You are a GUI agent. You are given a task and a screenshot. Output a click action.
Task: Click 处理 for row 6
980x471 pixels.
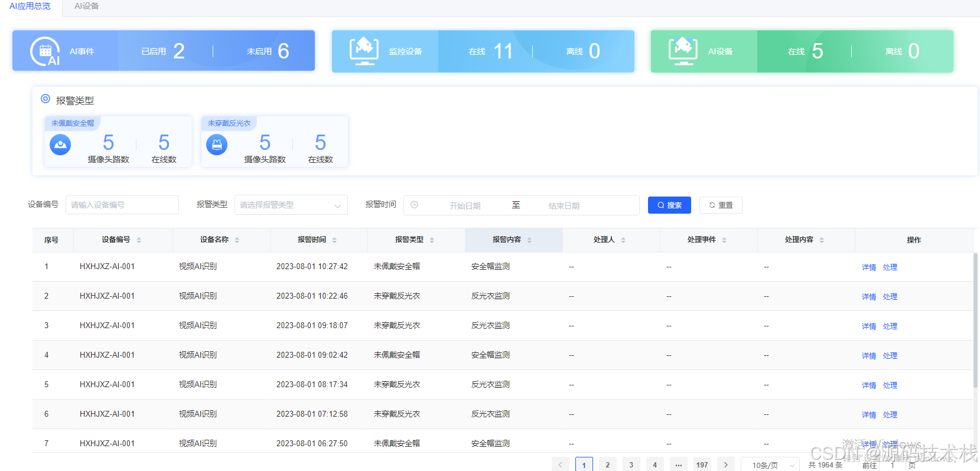point(890,415)
